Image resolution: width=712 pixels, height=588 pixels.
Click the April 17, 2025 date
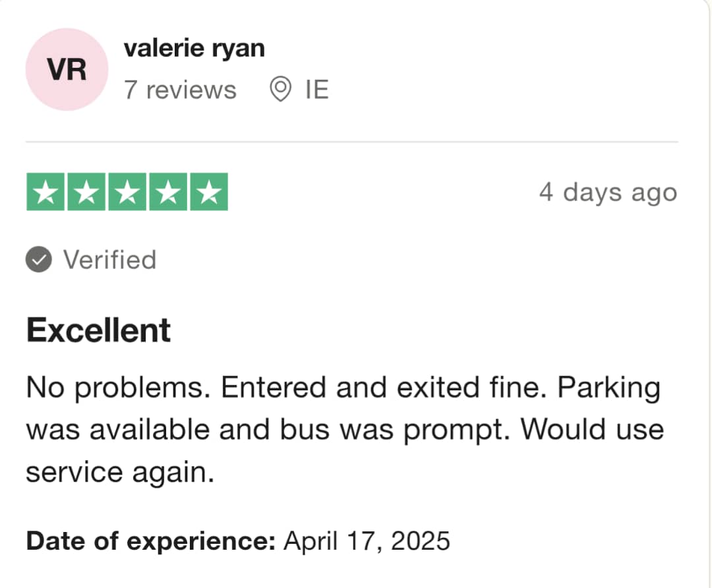(x=367, y=541)
